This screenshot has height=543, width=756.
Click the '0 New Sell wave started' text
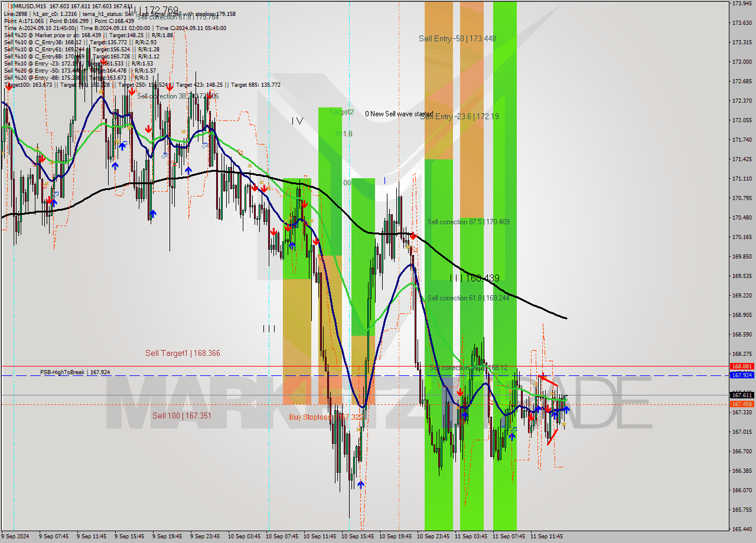[399, 114]
